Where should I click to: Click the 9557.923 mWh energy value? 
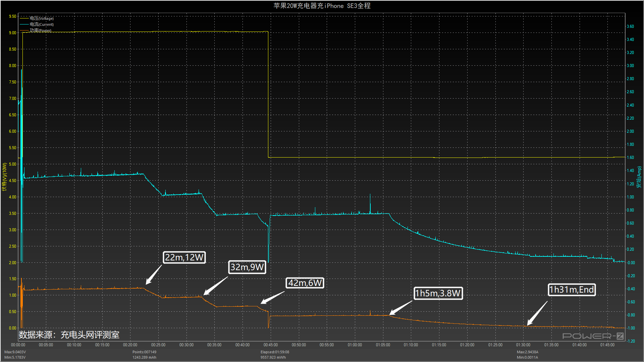tap(273, 357)
